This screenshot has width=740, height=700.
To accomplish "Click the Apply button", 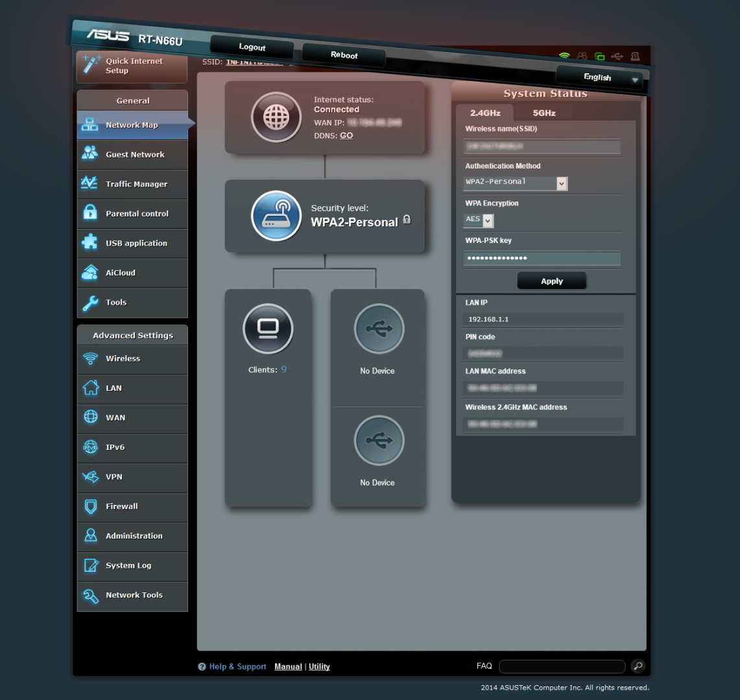I will point(551,281).
